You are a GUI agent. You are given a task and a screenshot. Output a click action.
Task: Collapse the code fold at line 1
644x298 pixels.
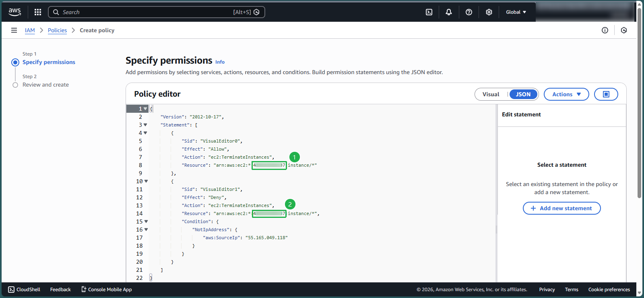(145, 109)
